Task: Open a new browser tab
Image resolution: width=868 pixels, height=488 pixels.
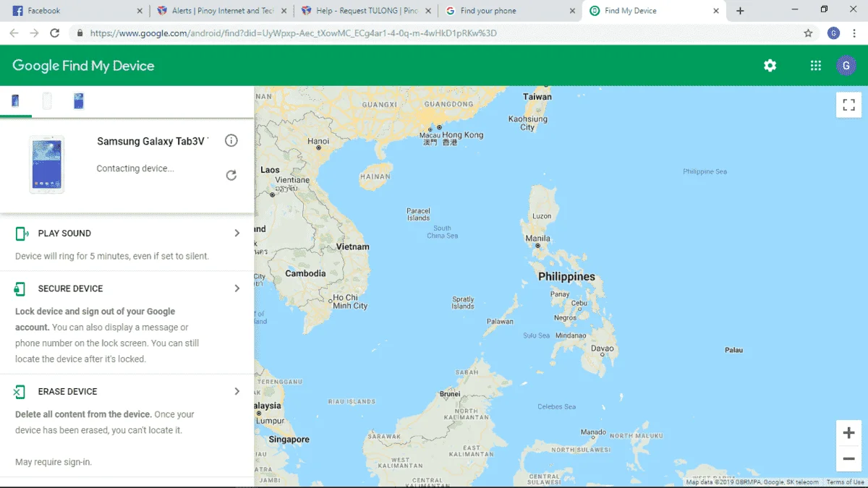Action: click(740, 11)
